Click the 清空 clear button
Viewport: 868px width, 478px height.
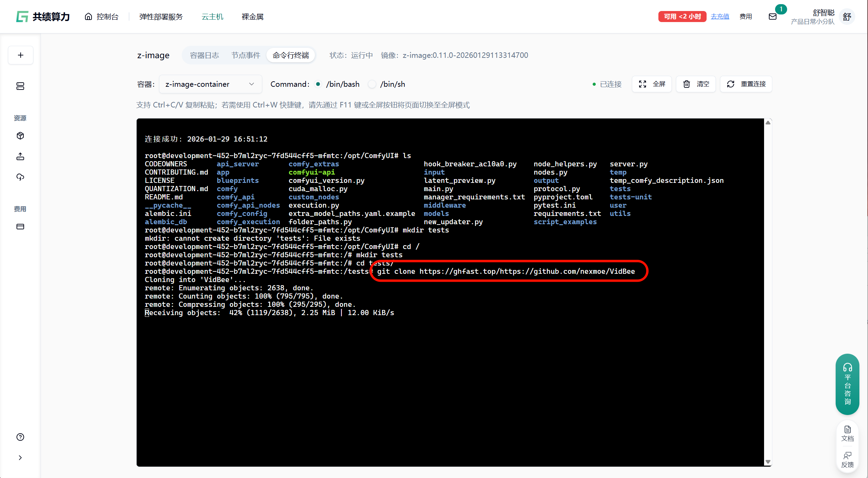[696, 84]
